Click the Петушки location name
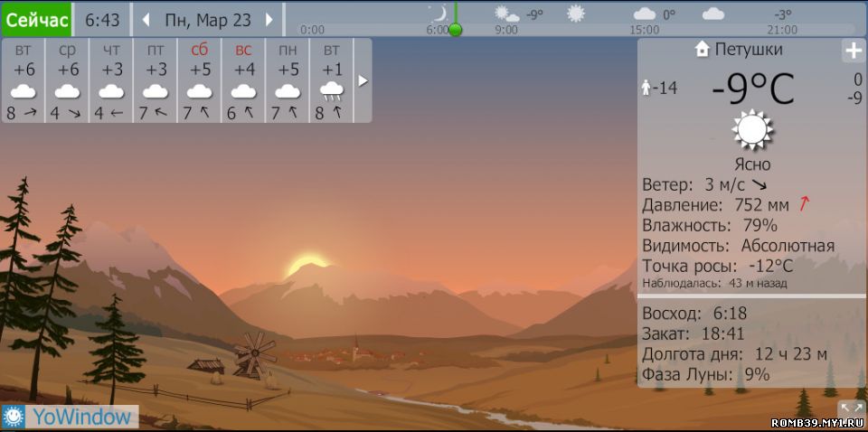 click(749, 50)
